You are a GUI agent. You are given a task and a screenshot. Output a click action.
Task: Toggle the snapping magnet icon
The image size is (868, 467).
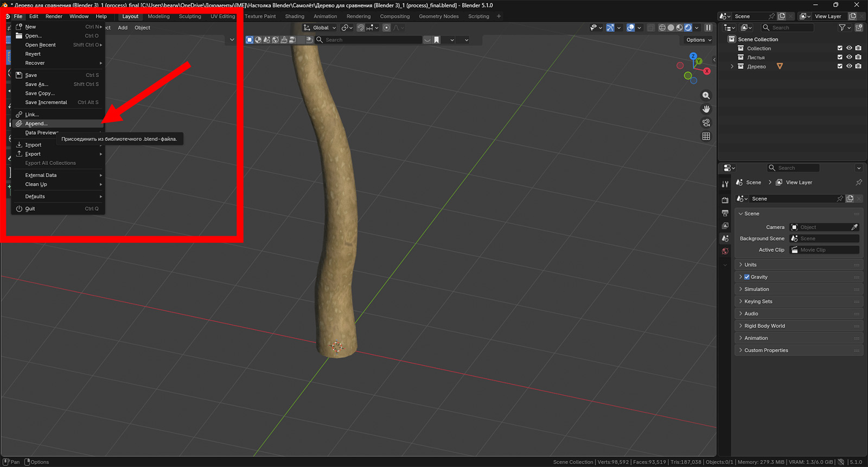[361, 28]
